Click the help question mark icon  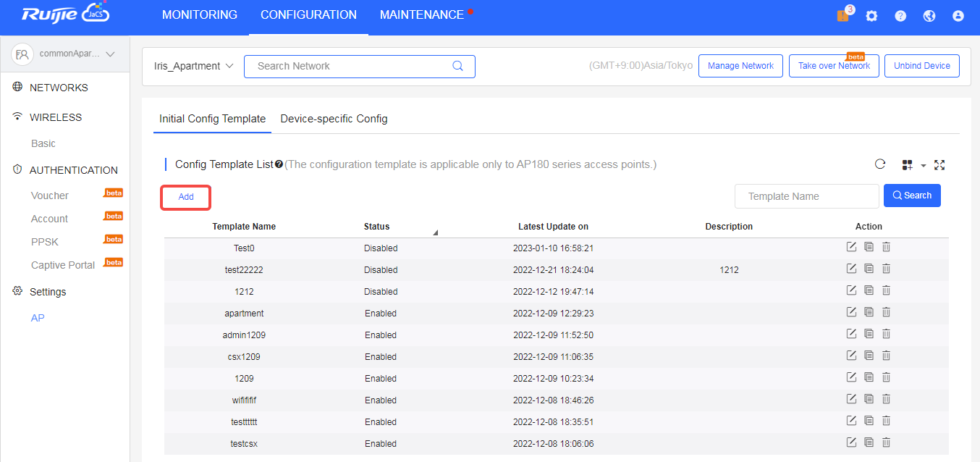(x=900, y=15)
